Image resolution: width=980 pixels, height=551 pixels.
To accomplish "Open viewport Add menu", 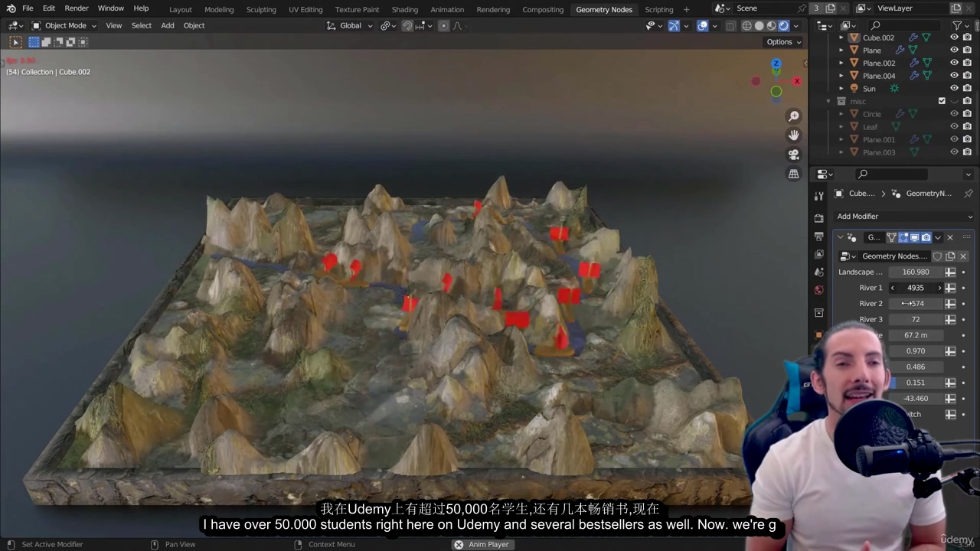I will coord(168,25).
